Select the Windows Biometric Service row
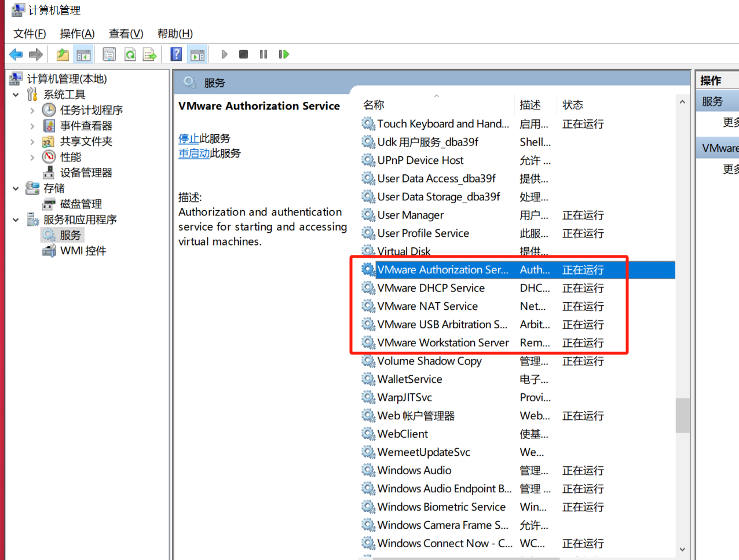The width and height of the screenshot is (739, 560). point(517,507)
